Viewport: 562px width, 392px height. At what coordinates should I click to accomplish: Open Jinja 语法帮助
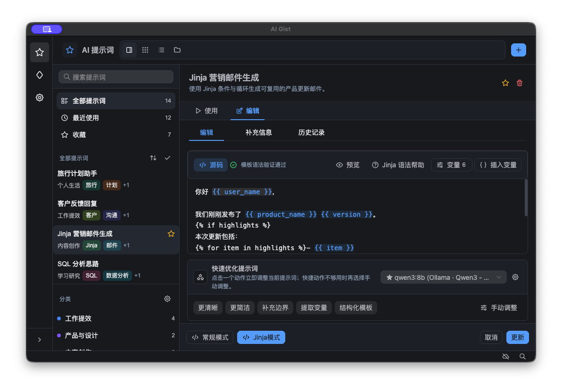click(398, 165)
